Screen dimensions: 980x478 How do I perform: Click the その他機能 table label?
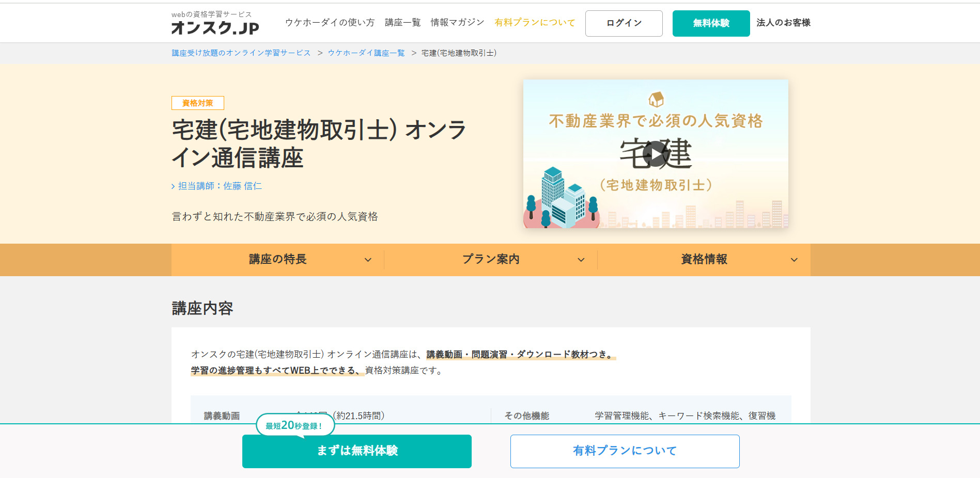click(526, 416)
